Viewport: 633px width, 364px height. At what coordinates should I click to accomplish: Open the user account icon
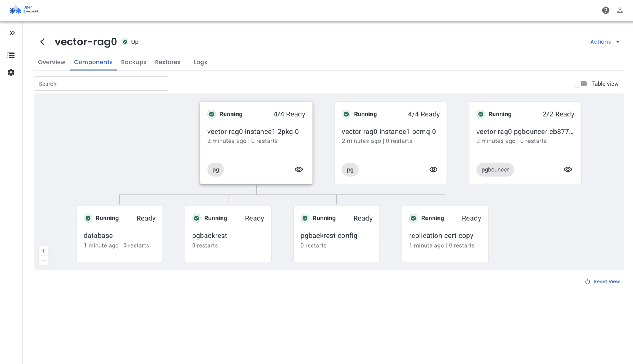[620, 10]
